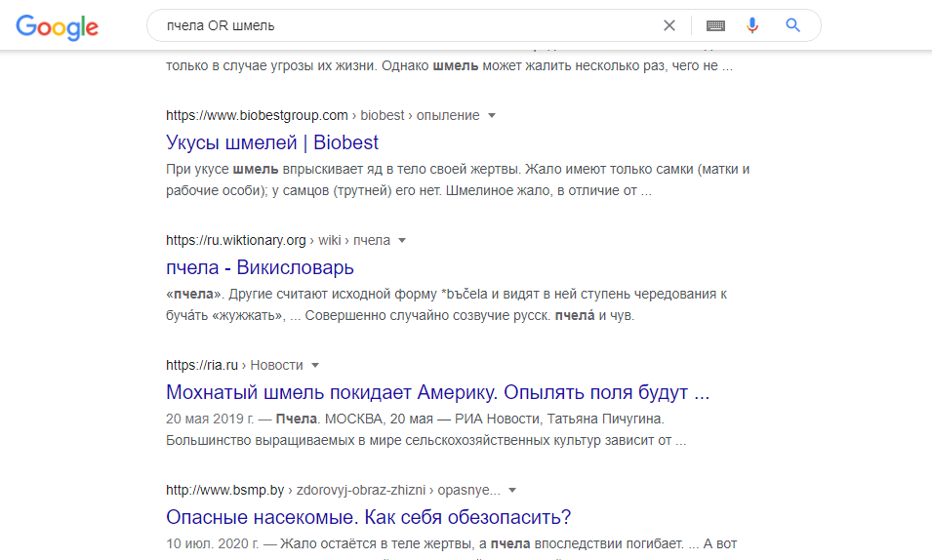
Task: Click snippet date '20 мая 2019 г.'
Action: [x=210, y=420]
